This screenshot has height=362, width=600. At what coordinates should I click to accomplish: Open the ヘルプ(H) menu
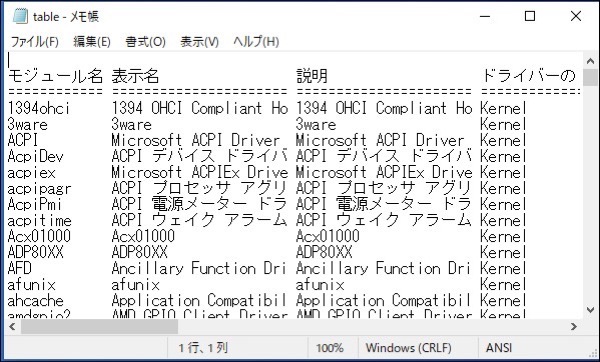coord(256,41)
